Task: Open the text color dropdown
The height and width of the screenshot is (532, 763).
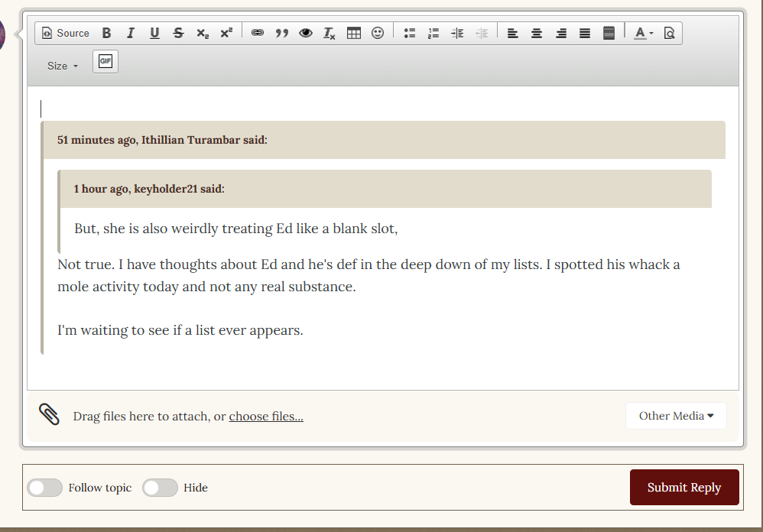Action: click(x=644, y=33)
